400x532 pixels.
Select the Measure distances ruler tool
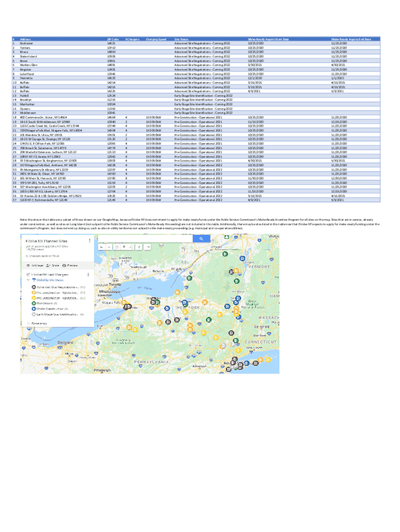point(146,247)
